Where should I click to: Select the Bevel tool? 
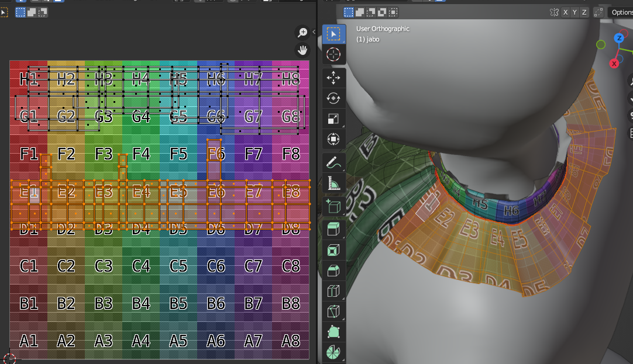[x=333, y=271]
